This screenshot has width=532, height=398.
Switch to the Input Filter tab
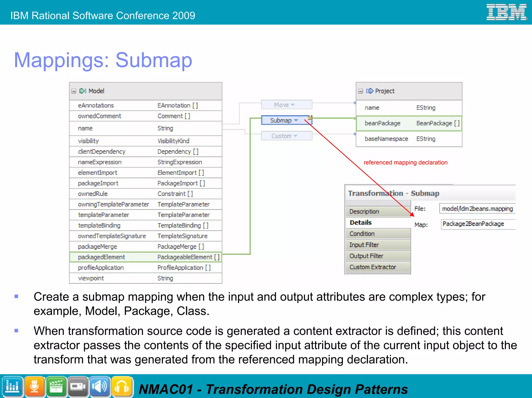pos(378,245)
